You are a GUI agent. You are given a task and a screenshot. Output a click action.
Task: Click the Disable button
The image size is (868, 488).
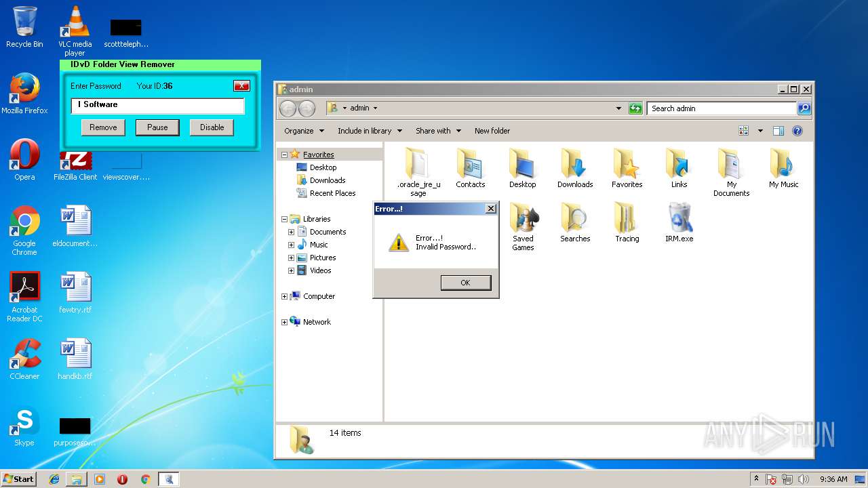coord(212,127)
